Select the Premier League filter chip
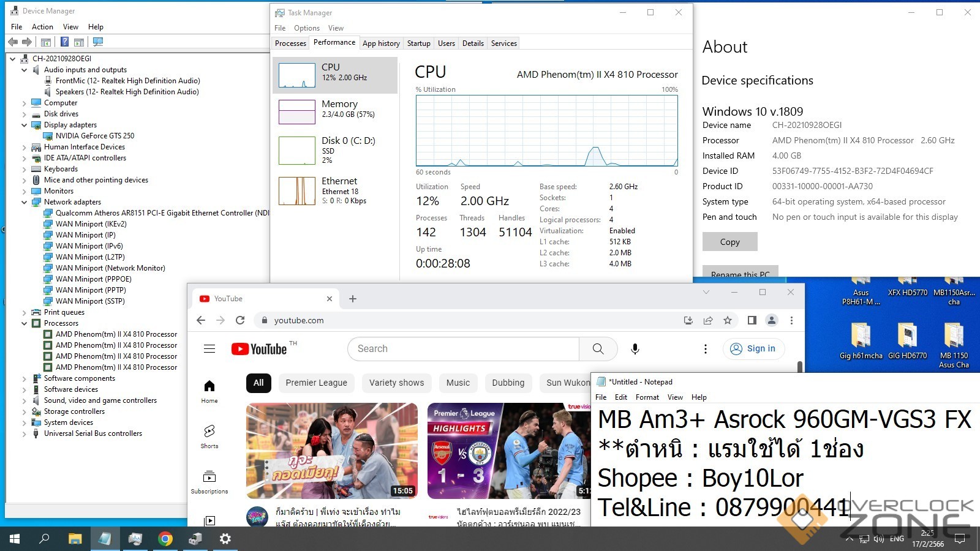Viewport: 980px width, 551px height. coord(316,383)
